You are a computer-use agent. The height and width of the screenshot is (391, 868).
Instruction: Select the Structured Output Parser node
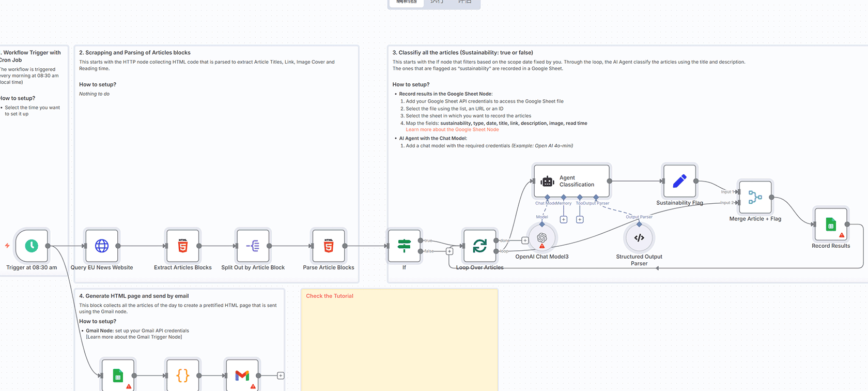click(x=639, y=238)
